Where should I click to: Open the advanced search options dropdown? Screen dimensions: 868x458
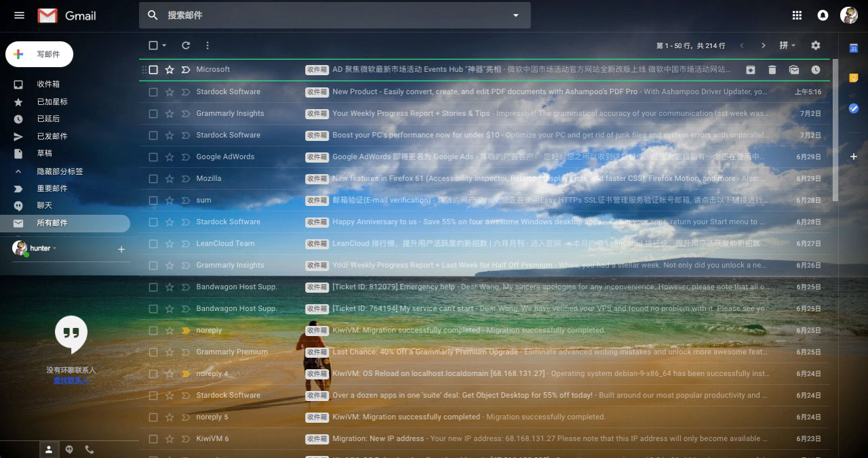tap(515, 15)
